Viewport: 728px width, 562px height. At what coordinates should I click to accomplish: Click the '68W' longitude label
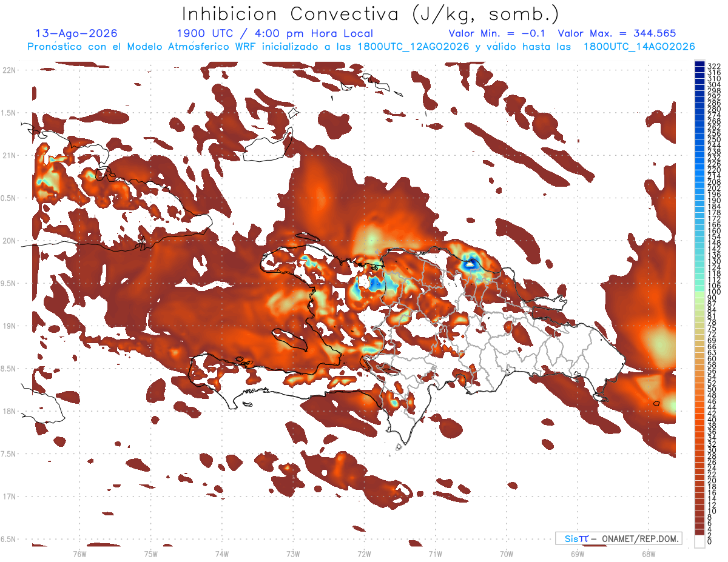pos(648,554)
